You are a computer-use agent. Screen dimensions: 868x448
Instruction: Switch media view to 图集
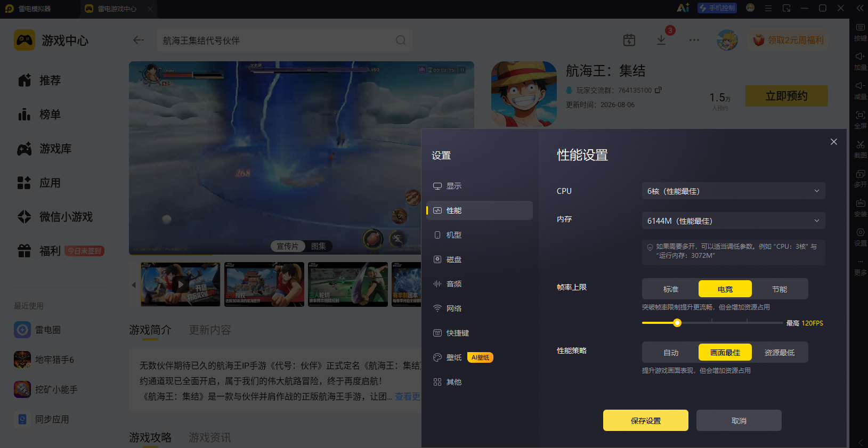click(319, 246)
